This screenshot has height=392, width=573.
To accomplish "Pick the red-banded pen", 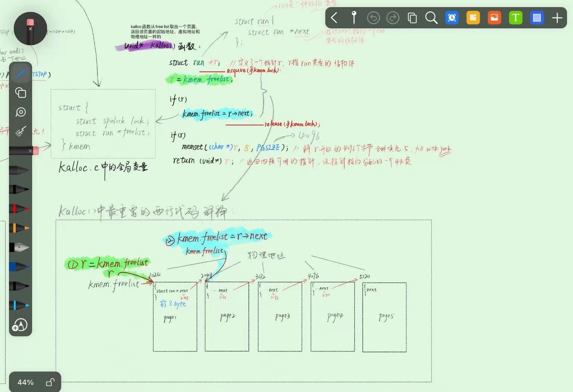I will coord(19,208).
